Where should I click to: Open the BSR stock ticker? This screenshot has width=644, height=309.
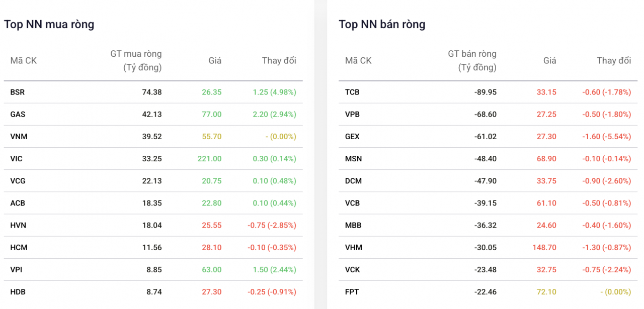point(17,92)
